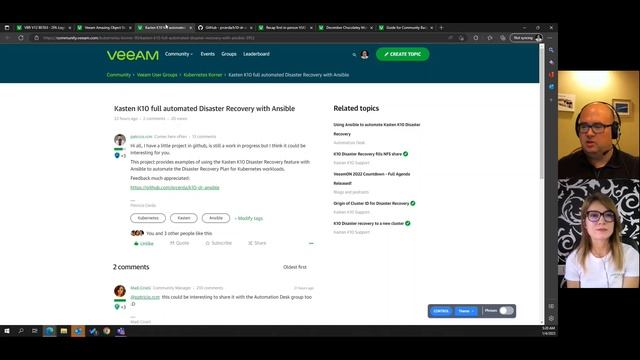Share the original post
640x360 pixels.
click(257, 243)
